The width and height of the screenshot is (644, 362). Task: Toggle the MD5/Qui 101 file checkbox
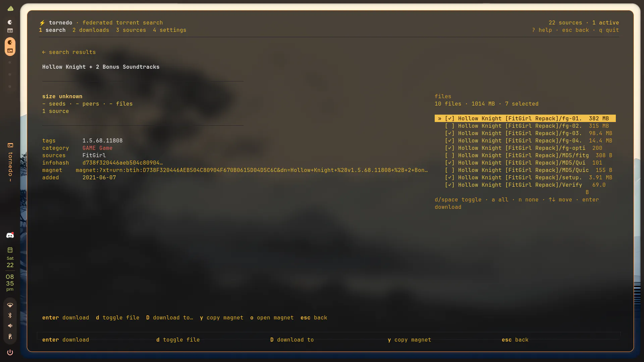449,163
